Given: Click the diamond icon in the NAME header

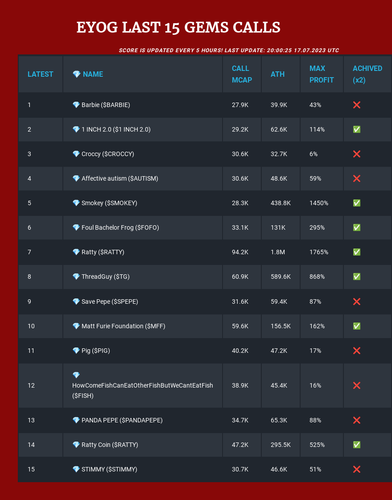Looking at the screenshot, I should click(x=76, y=74).
